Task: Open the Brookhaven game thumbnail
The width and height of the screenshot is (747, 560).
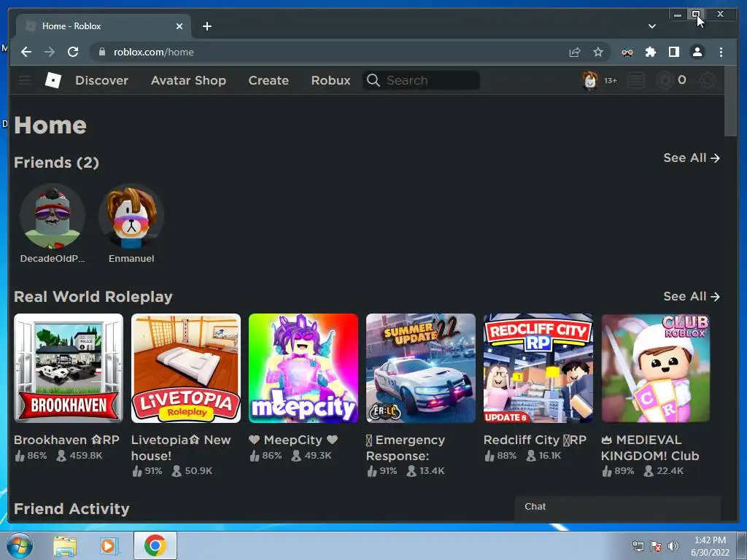Action: 69,368
